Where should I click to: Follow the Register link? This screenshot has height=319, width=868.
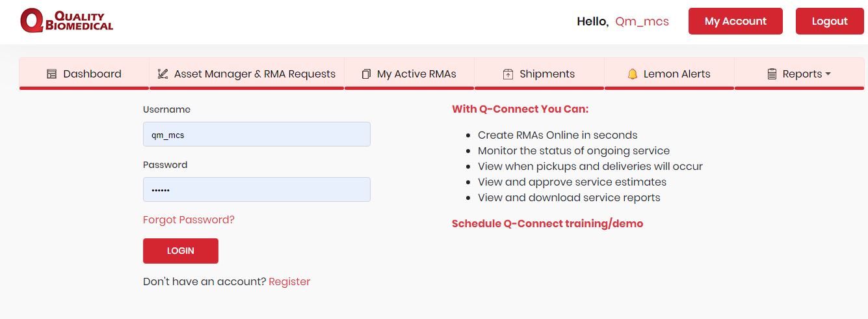(x=289, y=282)
